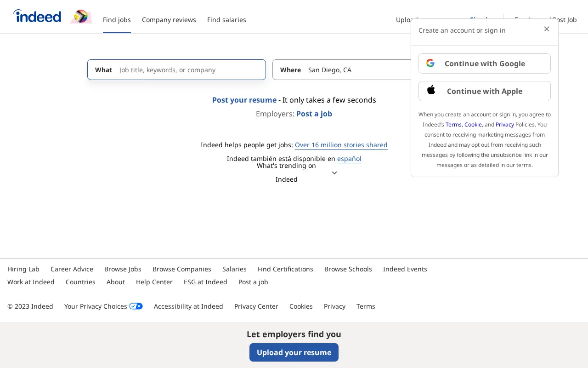Open Hiring Lab footer link
588x368 pixels.
[23, 269]
